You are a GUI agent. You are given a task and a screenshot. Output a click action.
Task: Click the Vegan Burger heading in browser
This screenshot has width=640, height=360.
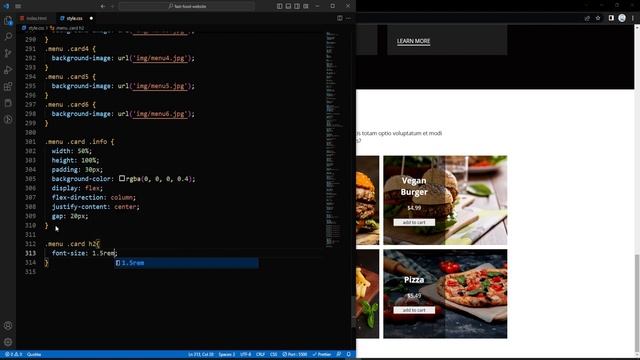(414, 186)
